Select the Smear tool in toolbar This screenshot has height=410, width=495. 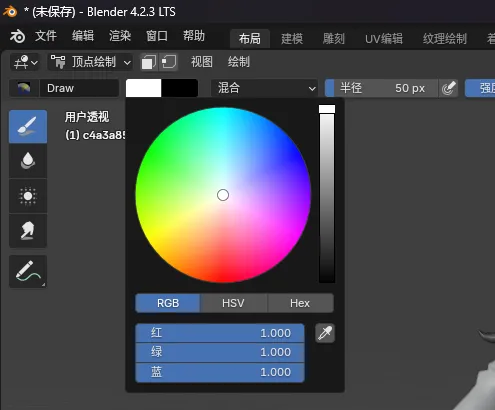tap(28, 231)
